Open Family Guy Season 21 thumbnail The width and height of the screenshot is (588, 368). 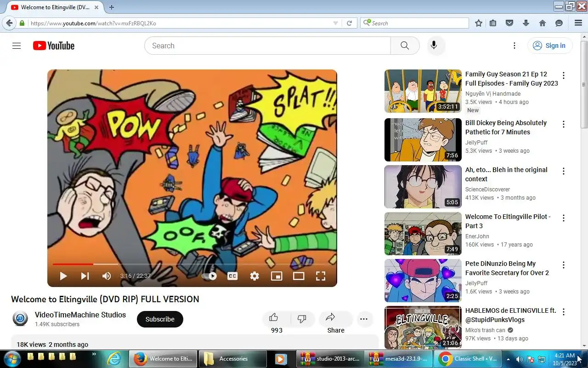423,91
